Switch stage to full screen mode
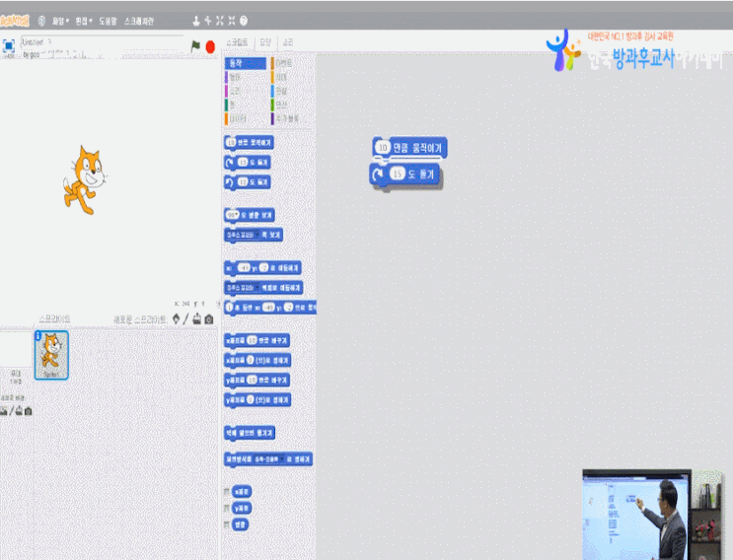 9,45
